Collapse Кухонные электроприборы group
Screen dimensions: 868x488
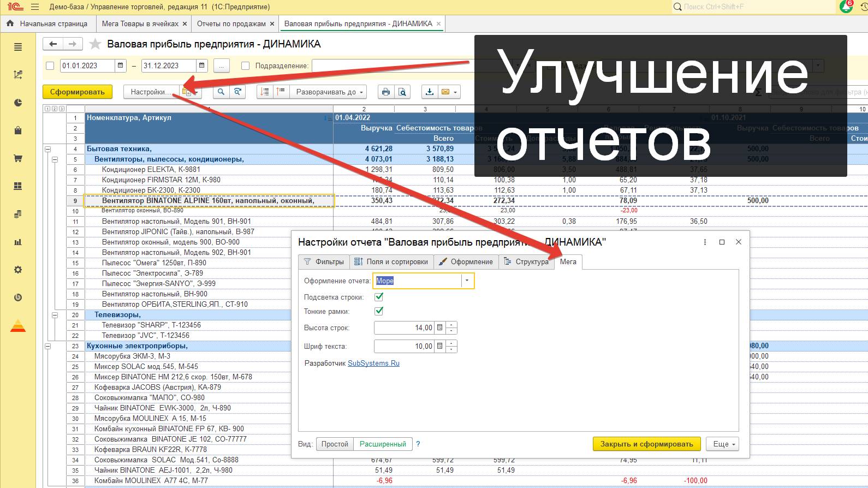click(47, 346)
